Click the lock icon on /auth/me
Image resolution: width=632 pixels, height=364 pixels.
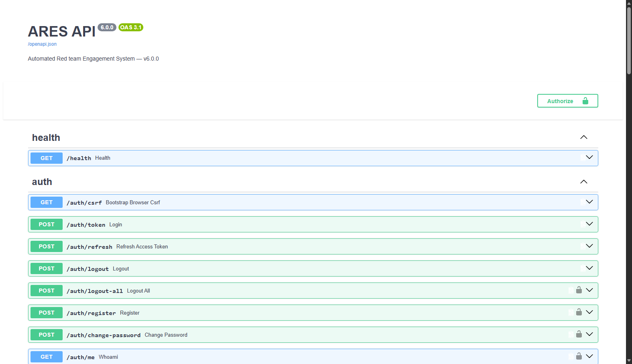[x=579, y=356]
